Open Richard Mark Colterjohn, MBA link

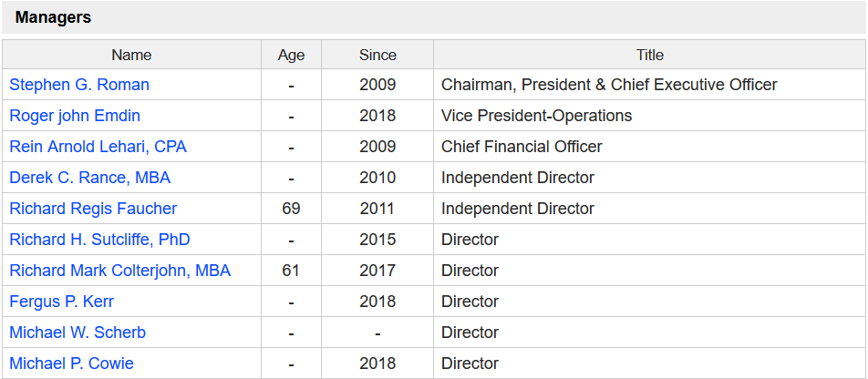click(119, 271)
